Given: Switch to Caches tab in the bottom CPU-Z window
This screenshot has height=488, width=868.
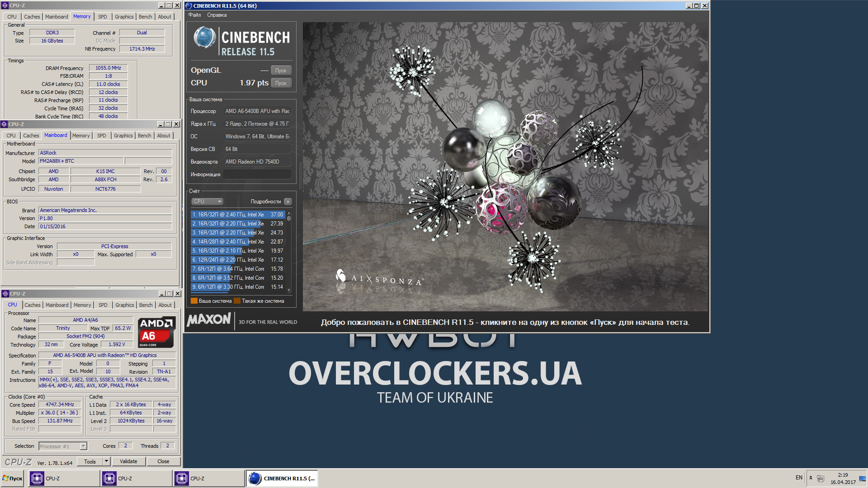Looking at the screenshot, I should tap(33, 305).
